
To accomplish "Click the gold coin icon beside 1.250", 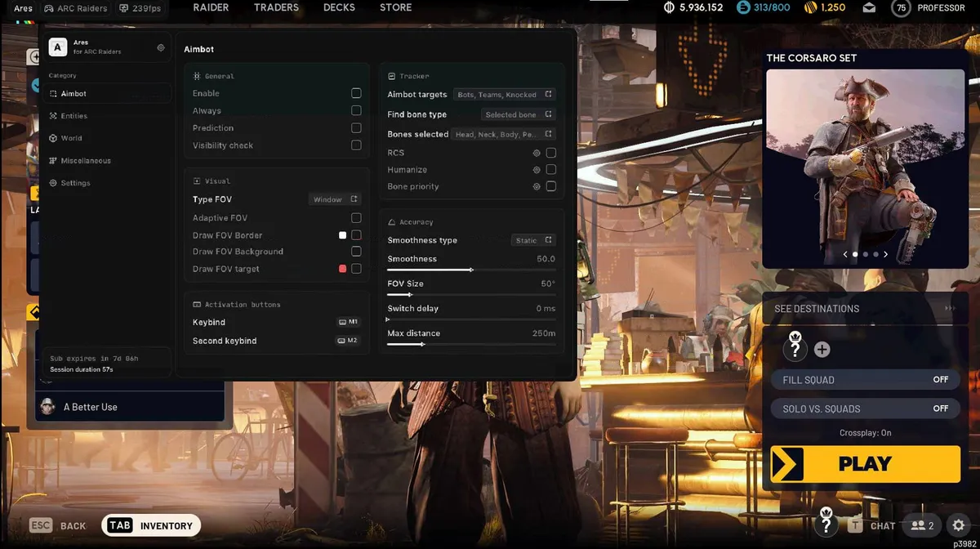I will point(810,7).
